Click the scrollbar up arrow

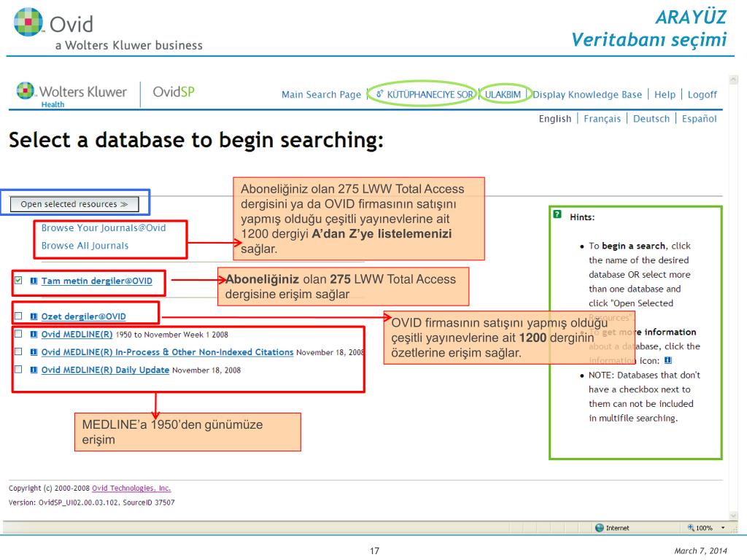(x=733, y=79)
